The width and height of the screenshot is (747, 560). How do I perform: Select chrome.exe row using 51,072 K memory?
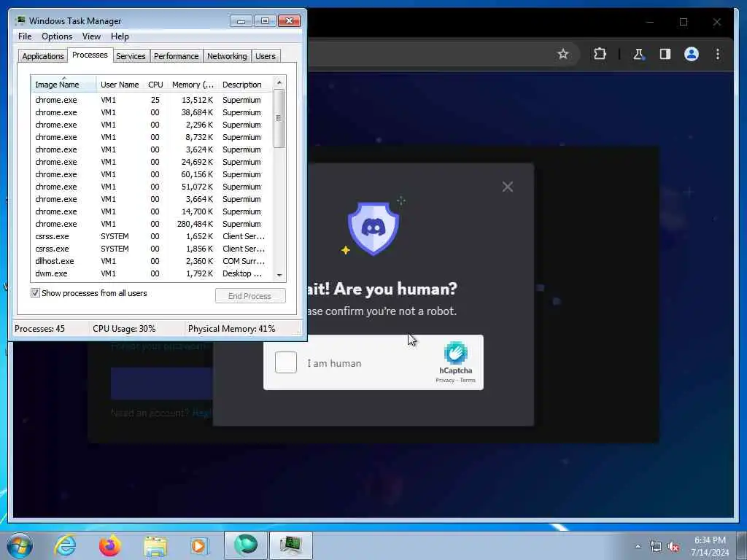pyautogui.click(x=152, y=187)
